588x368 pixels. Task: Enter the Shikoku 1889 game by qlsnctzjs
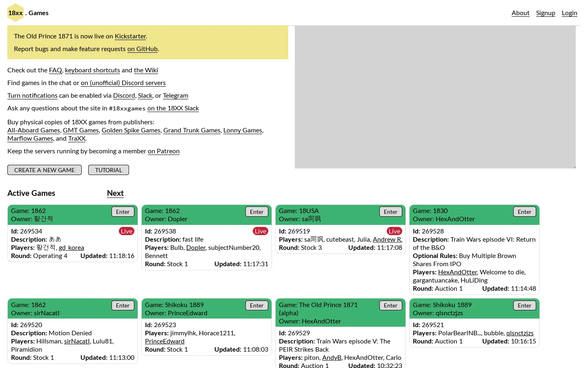[x=525, y=305]
